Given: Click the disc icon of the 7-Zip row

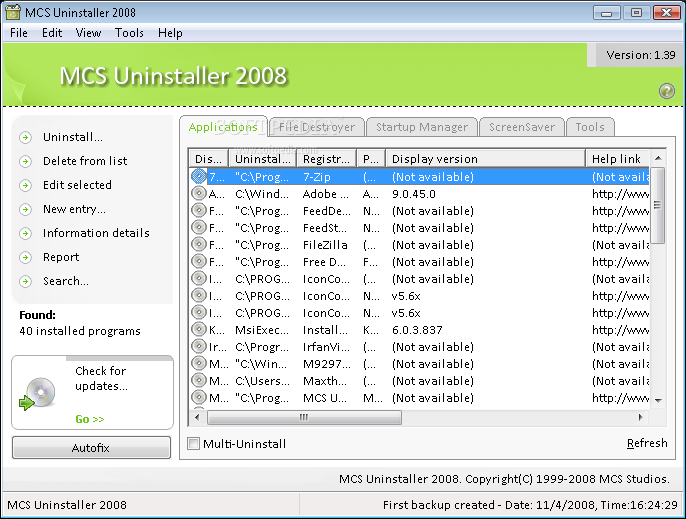Looking at the screenshot, I should coord(199,176).
